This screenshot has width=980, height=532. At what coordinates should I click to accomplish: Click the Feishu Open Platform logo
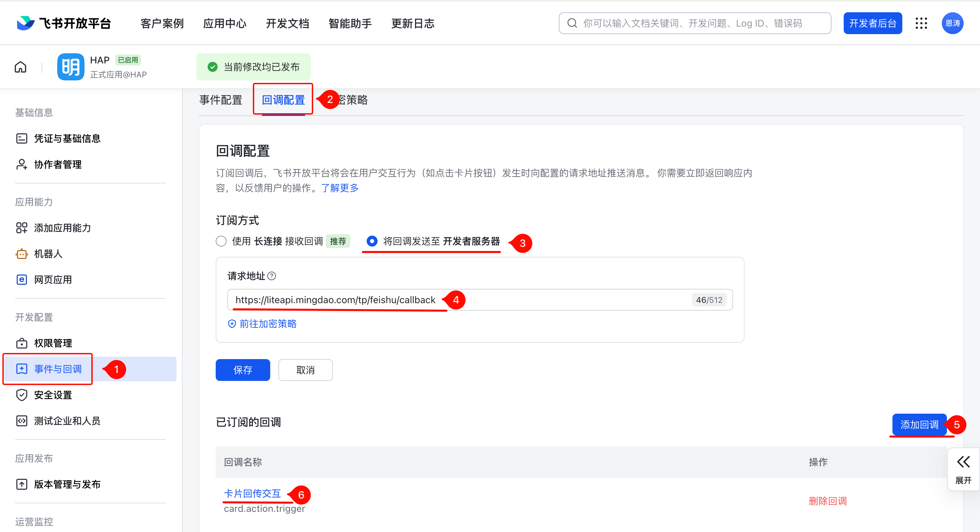[63, 23]
